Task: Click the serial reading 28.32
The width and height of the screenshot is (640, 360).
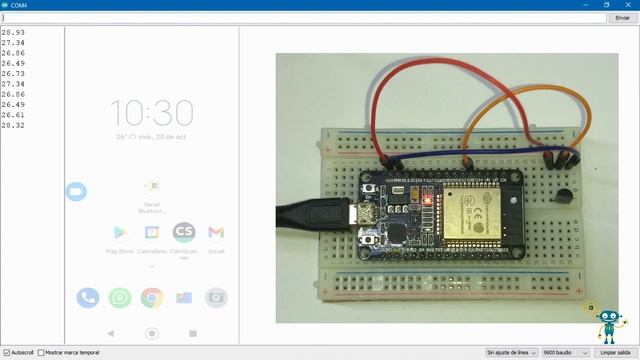Action: (13, 125)
